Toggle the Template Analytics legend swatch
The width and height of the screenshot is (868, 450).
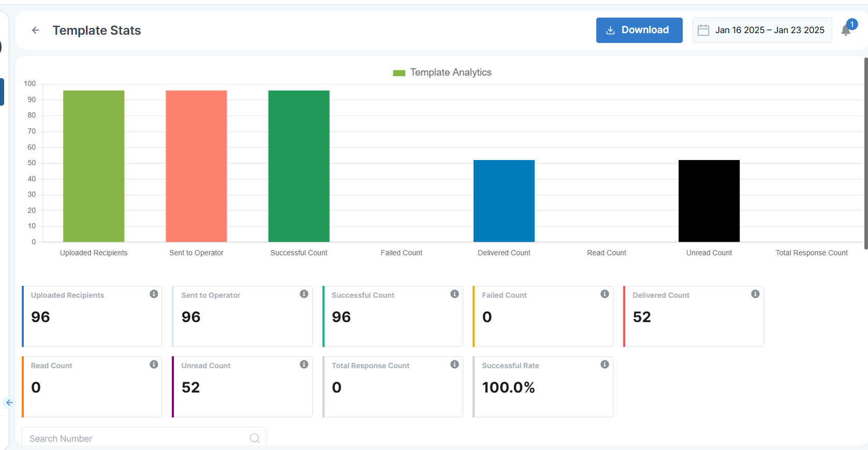click(399, 73)
